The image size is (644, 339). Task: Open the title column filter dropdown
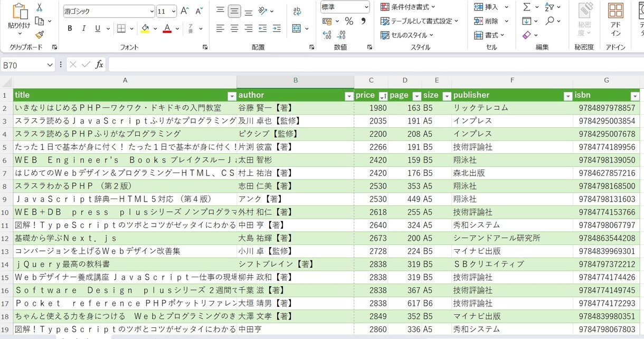[x=231, y=96]
